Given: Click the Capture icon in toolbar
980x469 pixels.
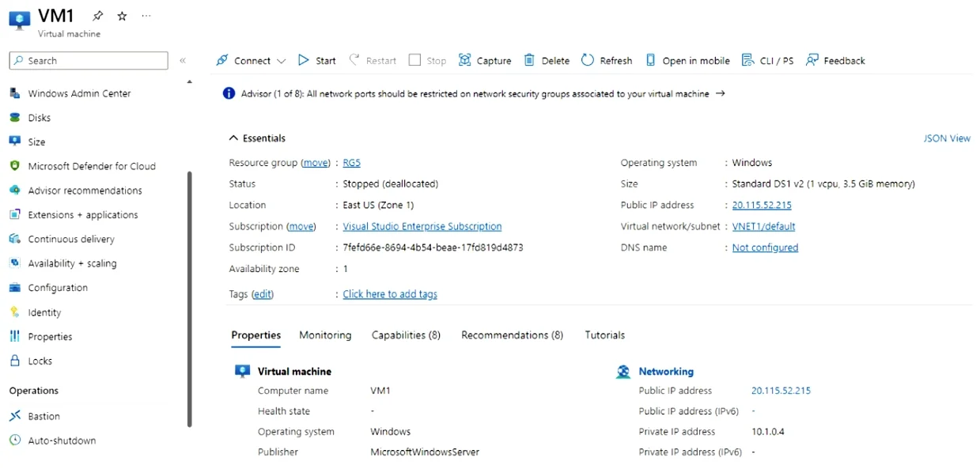Looking at the screenshot, I should coord(464,60).
